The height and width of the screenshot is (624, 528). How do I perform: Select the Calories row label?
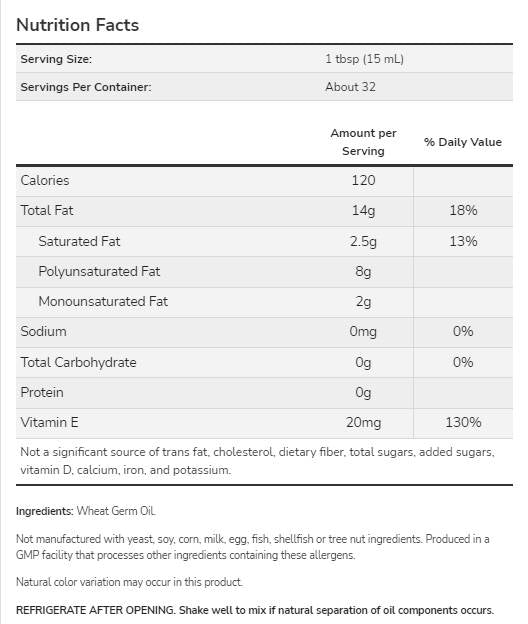point(45,180)
